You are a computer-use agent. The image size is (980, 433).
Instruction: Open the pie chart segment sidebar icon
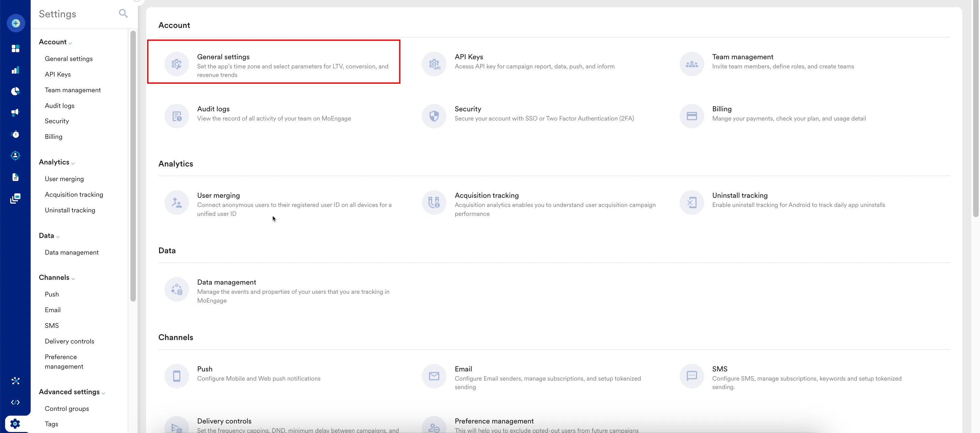point(16,91)
